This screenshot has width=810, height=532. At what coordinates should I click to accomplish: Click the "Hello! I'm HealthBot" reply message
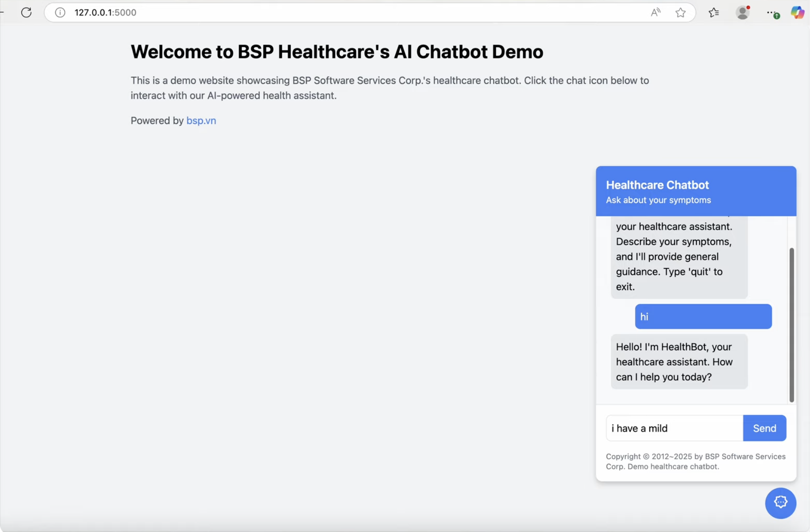click(x=679, y=362)
